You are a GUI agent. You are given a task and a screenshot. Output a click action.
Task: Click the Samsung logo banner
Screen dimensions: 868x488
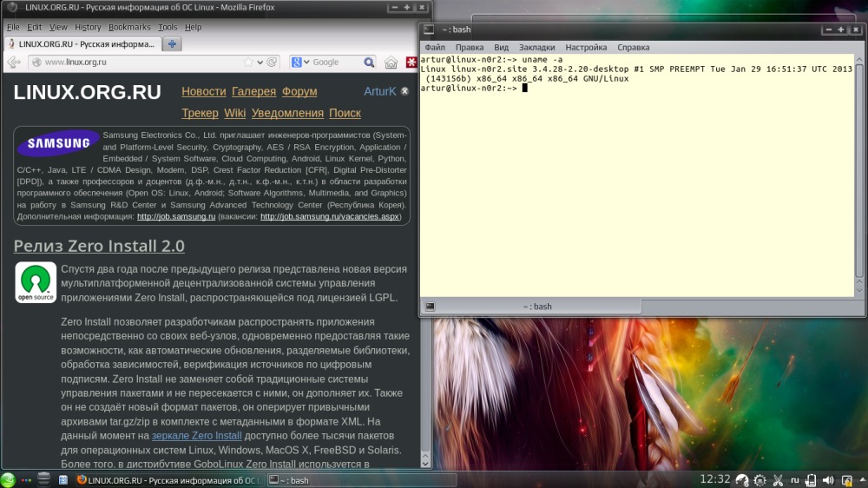tap(58, 143)
